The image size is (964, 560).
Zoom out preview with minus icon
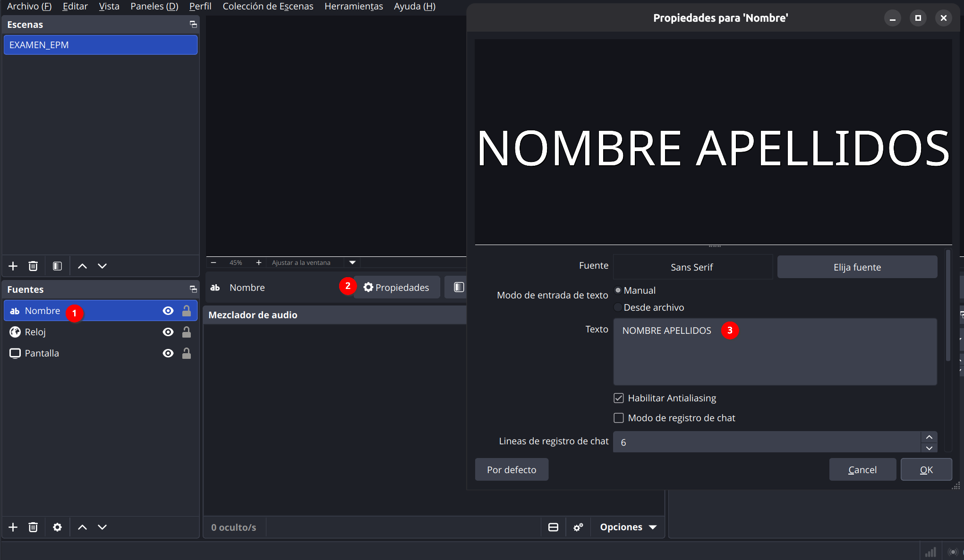pyautogui.click(x=213, y=263)
